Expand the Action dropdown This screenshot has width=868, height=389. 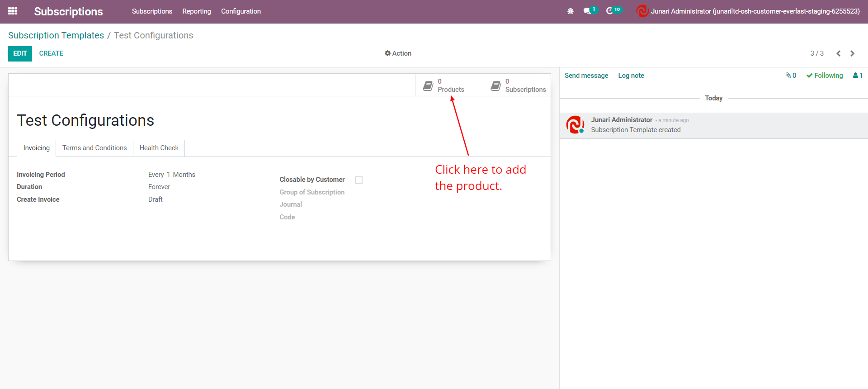point(398,53)
